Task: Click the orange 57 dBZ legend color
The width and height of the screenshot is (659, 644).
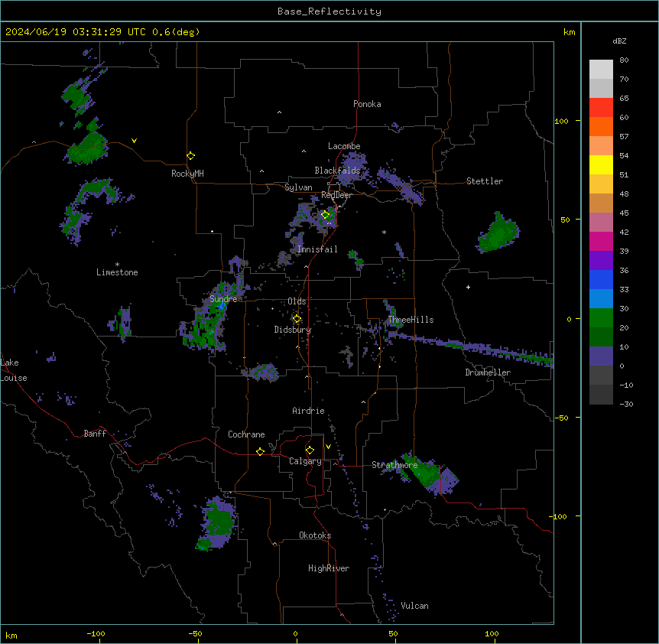Action: 601,126
